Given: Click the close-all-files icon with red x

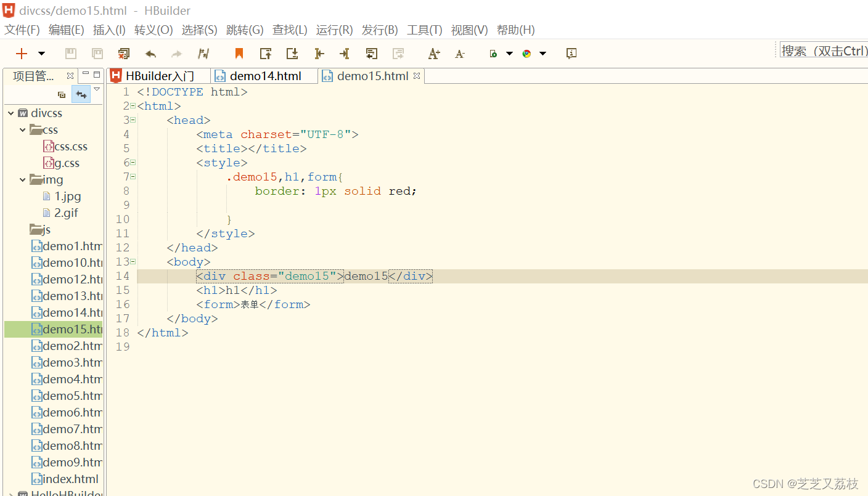Looking at the screenshot, I should 124,54.
